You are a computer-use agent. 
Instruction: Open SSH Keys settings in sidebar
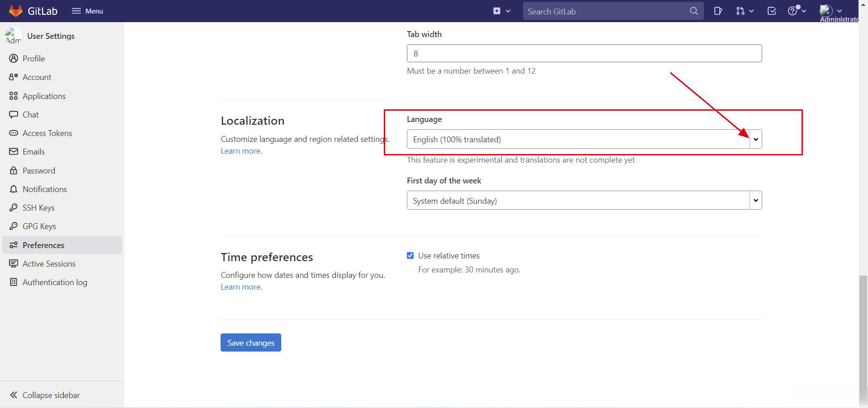38,208
